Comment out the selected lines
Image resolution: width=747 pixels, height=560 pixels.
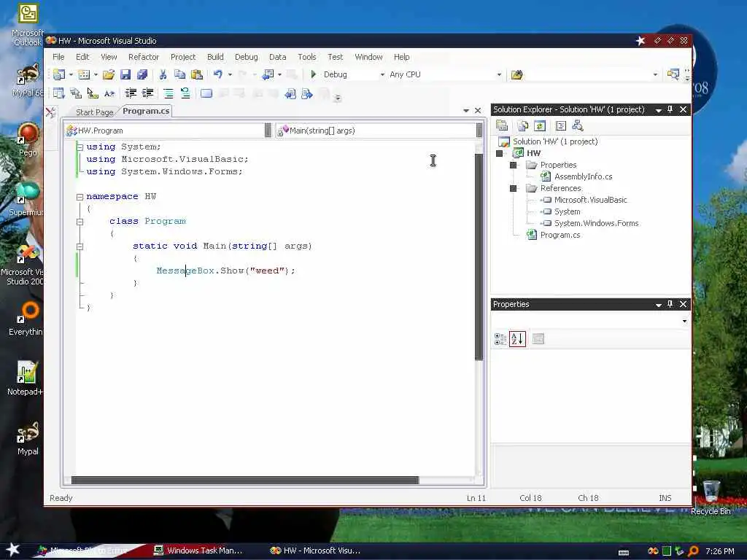(x=169, y=93)
